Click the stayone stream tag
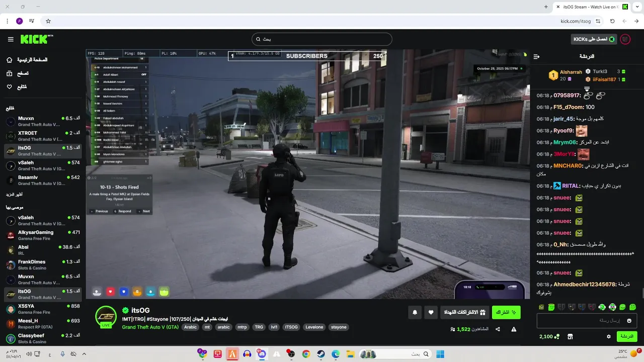This screenshot has width=644, height=362. (x=339, y=327)
